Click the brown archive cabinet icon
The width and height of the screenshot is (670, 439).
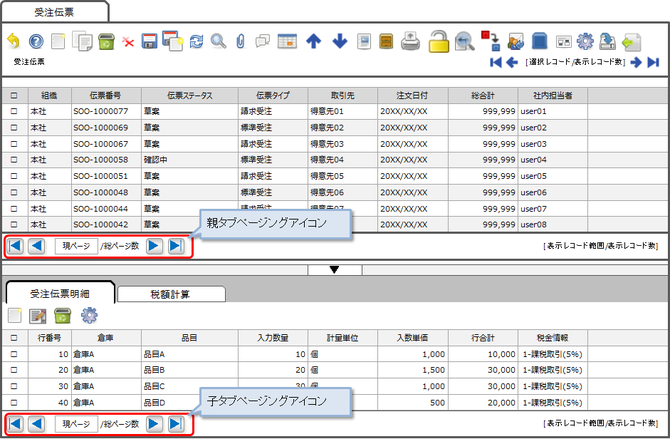[x=386, y=41]
